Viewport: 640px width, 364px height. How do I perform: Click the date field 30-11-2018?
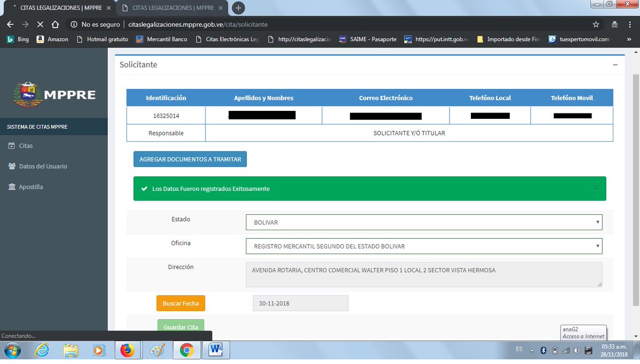coord(300,303)
